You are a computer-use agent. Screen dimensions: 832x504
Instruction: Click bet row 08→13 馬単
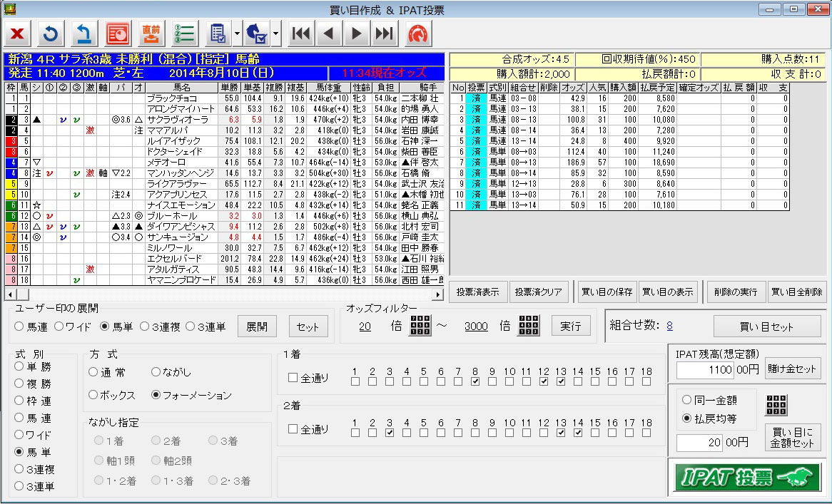[619, 162]
